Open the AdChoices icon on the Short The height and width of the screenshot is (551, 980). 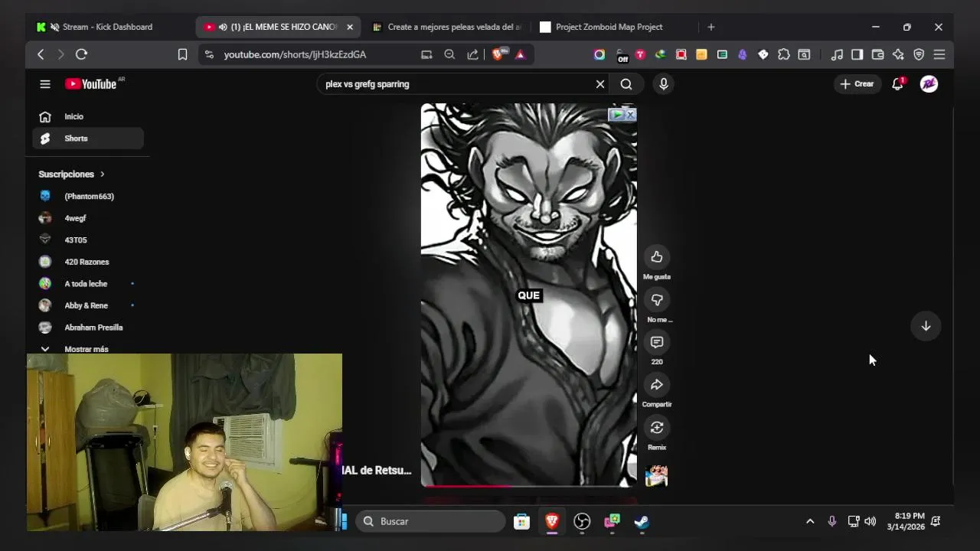pos(616,115)
